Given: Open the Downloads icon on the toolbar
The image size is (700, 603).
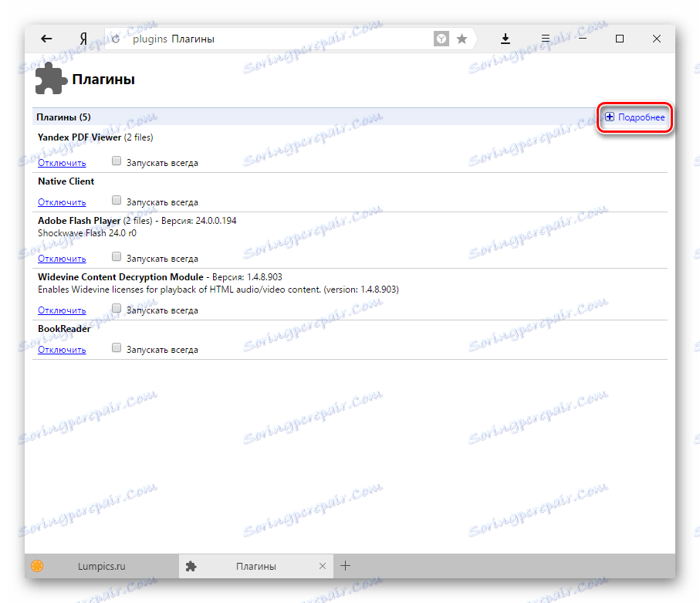Looking at the screenshot, I should [x=506, y=38].
